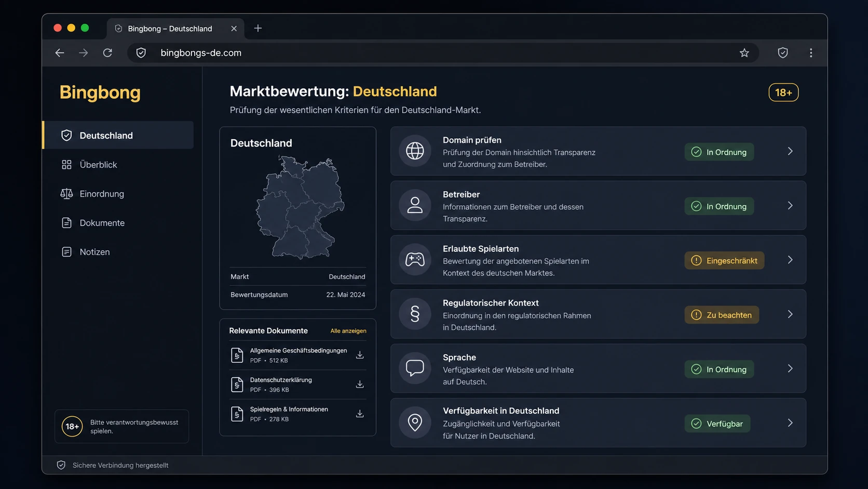Click In Ordnung status on Betreiber
Viewport: 868px width, 489px height.
(719, 206)
